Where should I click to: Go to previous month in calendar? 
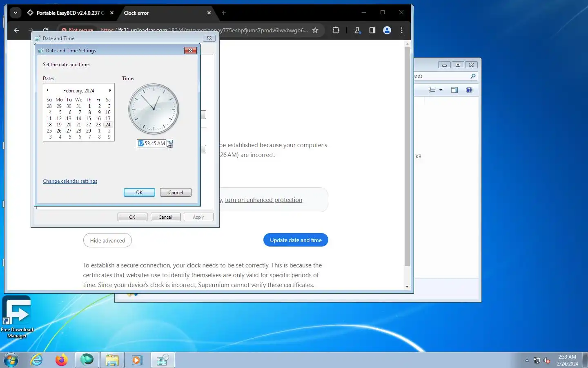pos(47,90)
